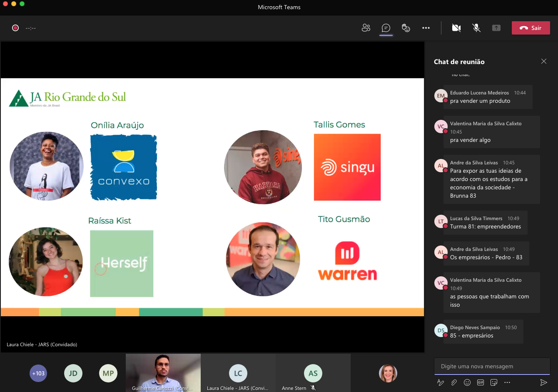Click the warren logo on the slide

point(347,261)
